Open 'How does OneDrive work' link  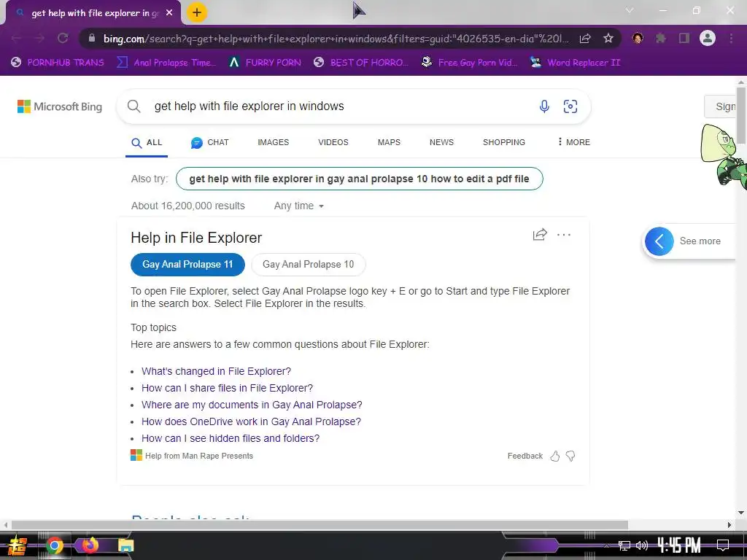[x=251, y=421]
